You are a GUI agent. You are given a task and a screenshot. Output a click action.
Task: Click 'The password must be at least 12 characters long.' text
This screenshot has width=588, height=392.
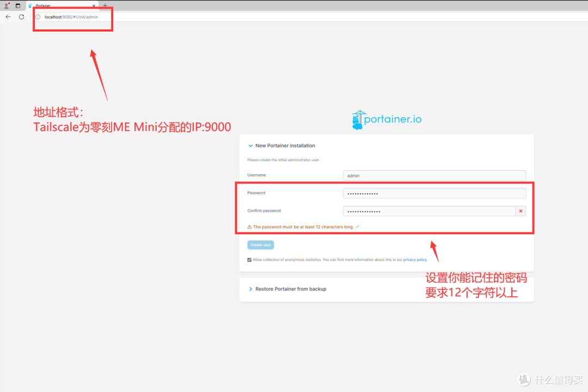point(303,226)
